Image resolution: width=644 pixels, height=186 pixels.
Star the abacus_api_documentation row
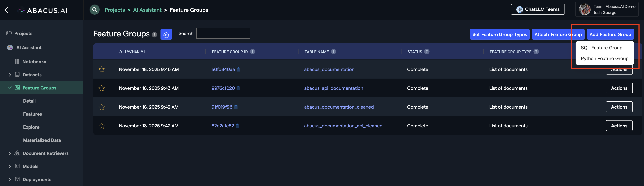[101, 88]
